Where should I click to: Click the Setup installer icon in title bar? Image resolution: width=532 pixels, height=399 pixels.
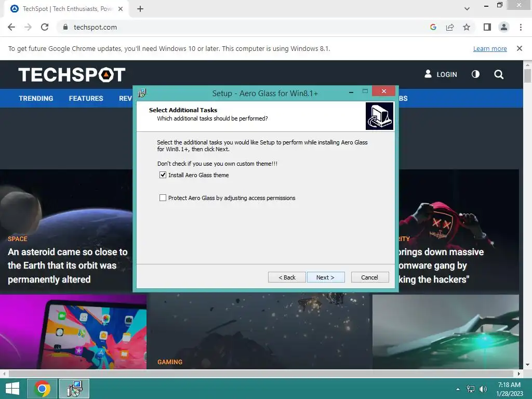[142, 93]
